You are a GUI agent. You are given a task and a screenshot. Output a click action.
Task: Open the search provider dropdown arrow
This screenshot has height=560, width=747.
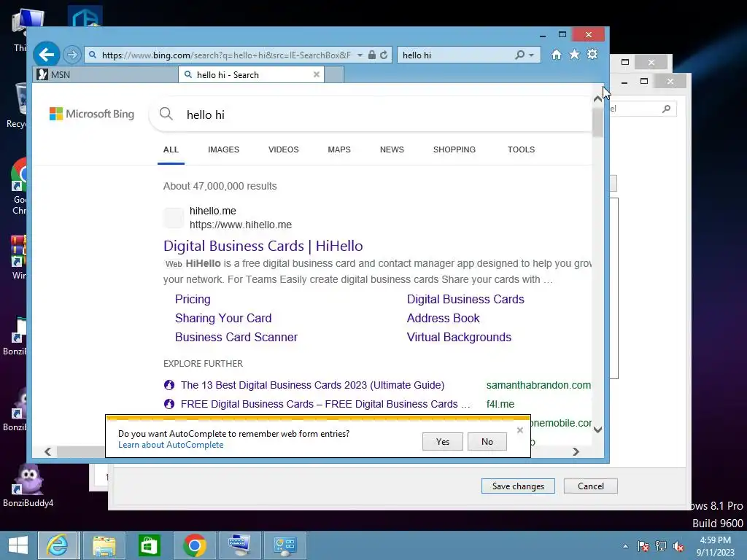coord(531,55)
